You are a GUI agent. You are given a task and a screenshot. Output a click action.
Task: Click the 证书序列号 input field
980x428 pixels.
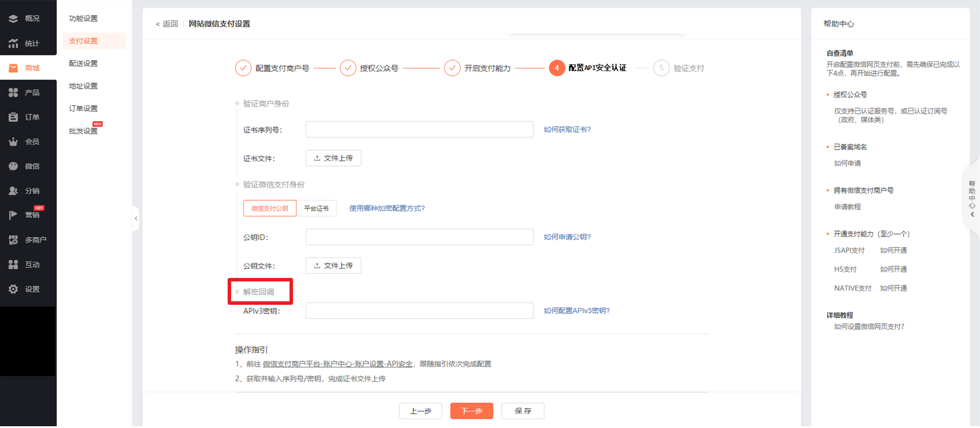pos(419,130)
